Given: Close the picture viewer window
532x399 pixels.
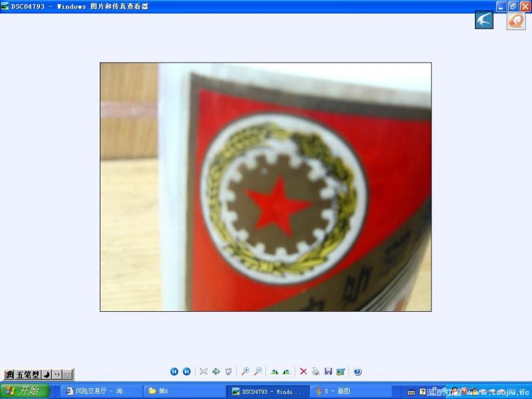Looking at the screenshot, I should (525, 6).
